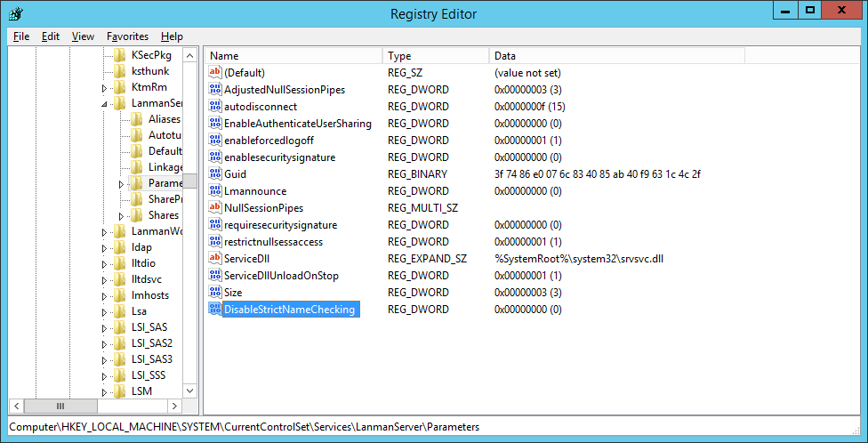
Task: Open the Edit menu
Action: 51,36
